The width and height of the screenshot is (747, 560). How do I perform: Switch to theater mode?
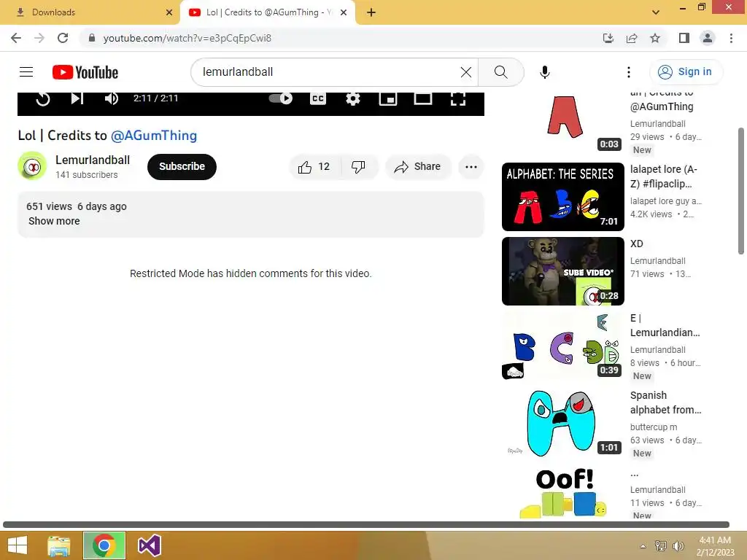(422, 98)
